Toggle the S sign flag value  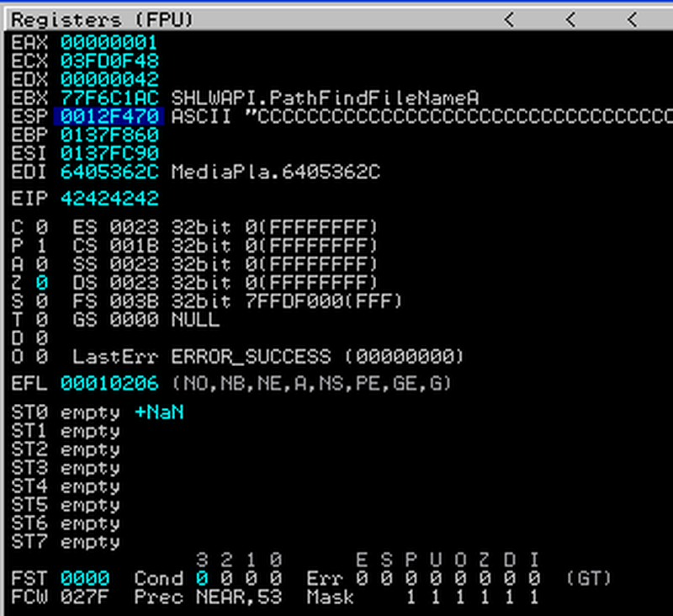point(40,301)
